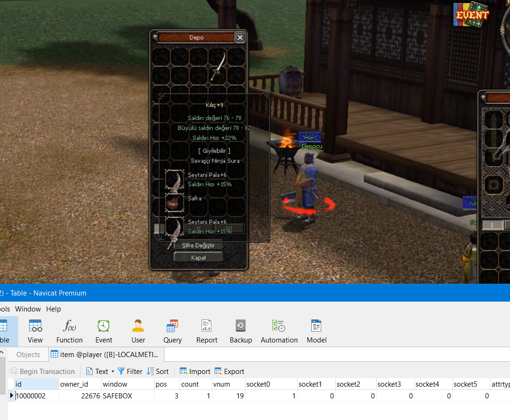Expand the Text dropdown arrow
Viewport: 510px width, 420px height.
[113, 372]
